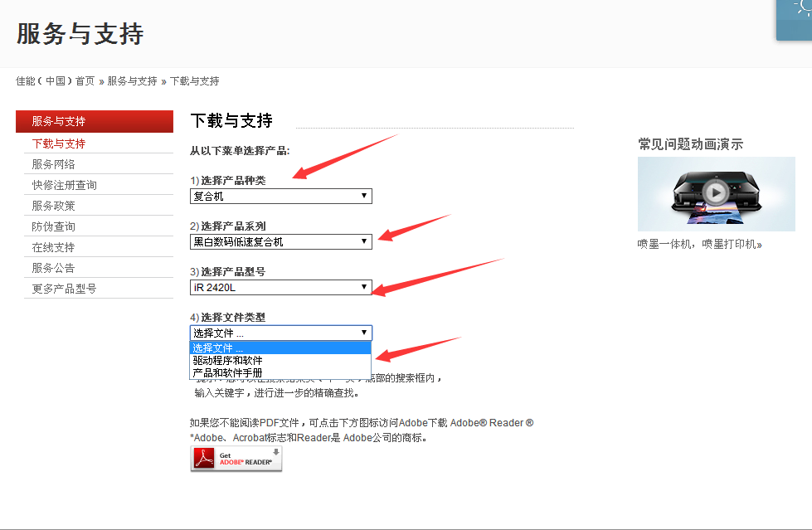Go to 服务与支持 breadcrumb link
812x530 pixels.
[132, 80]
